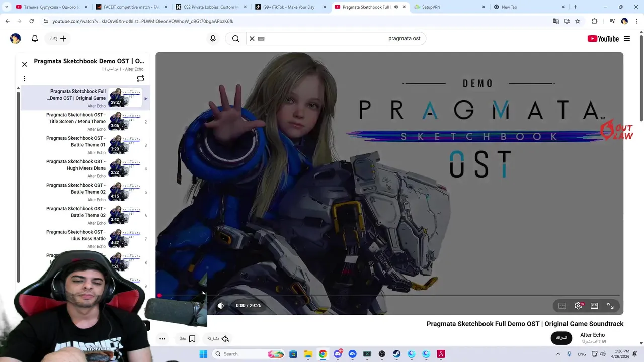This screenshot has height=362, width=644.
Task: Click the address bar URL
Action: (143, 21)
